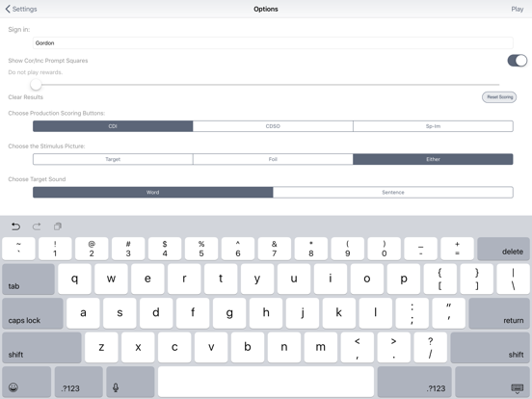532x399 pixels.
Task: Choose Foil stimulus picture
Action: coord(273,159)
